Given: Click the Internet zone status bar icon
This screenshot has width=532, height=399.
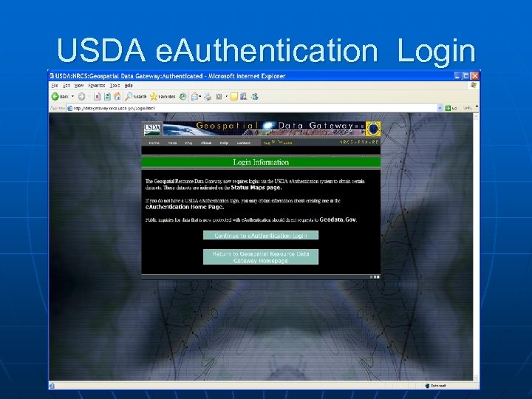Looking at the screenshot, I should [x=427, y=386].
